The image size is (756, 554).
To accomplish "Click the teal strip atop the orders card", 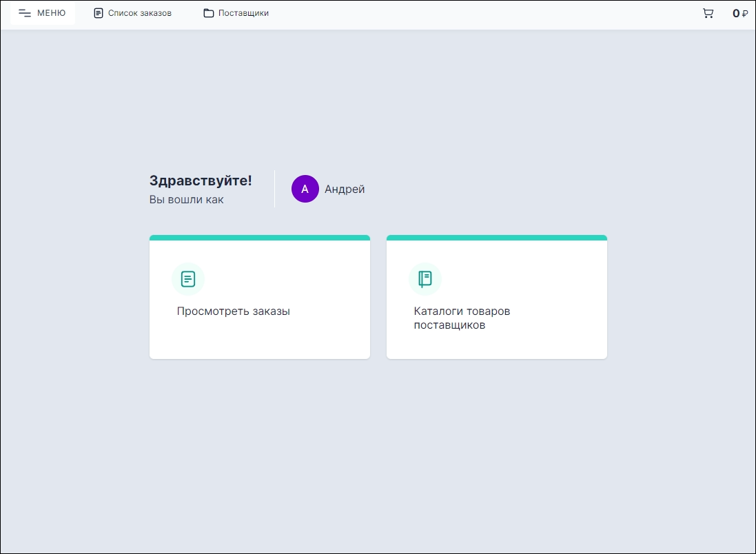I will click(260, 237).
